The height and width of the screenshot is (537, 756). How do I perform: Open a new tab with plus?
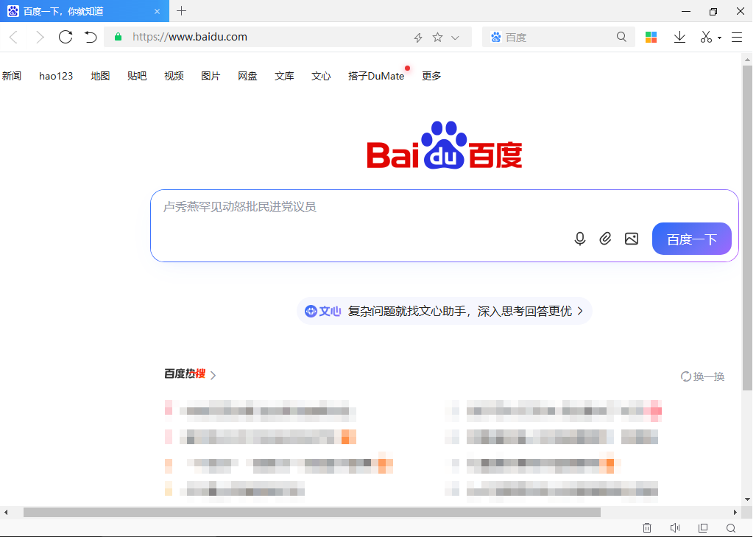(181, 10)
